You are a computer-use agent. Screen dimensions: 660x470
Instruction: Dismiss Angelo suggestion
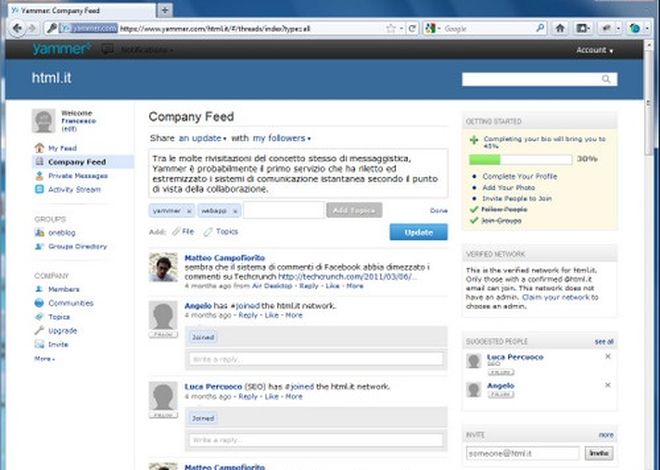(607, 385)
